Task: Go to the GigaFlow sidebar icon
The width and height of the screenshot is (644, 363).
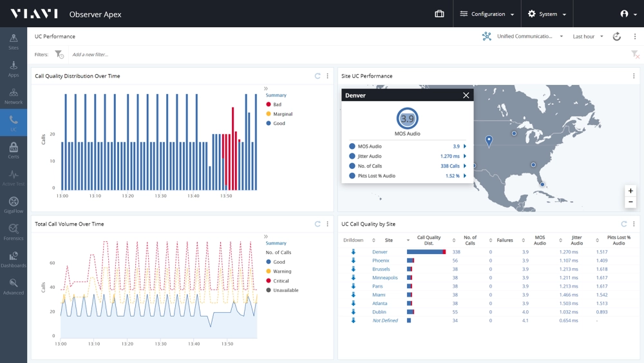Action: click(x=14, y=204)
